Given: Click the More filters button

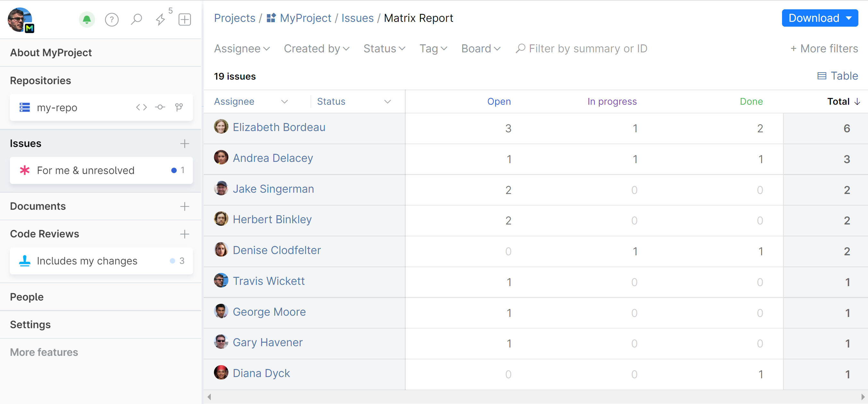Looking at the screenshot, I should click(x=824, y=48).
